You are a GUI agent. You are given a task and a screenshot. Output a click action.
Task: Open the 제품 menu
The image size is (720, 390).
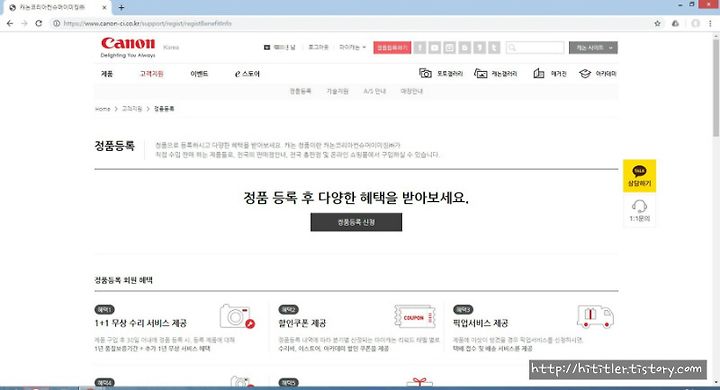click(x=107, y=73)
